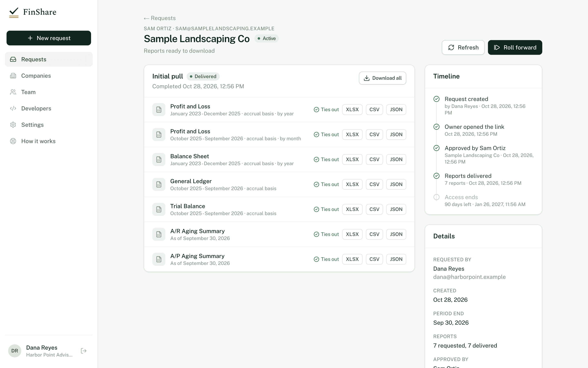Viewport: 588px width, 368px height.
Task: Download General Ledger as JSON
Action: pos(396,184)
